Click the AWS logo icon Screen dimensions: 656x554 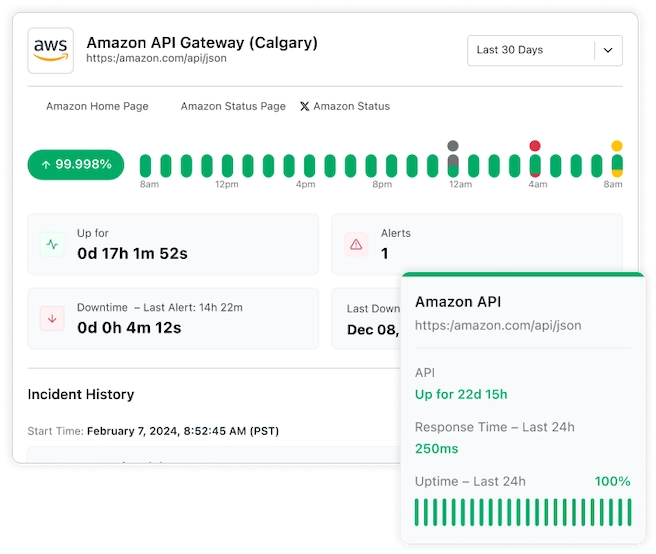click(x=50, y=49)
